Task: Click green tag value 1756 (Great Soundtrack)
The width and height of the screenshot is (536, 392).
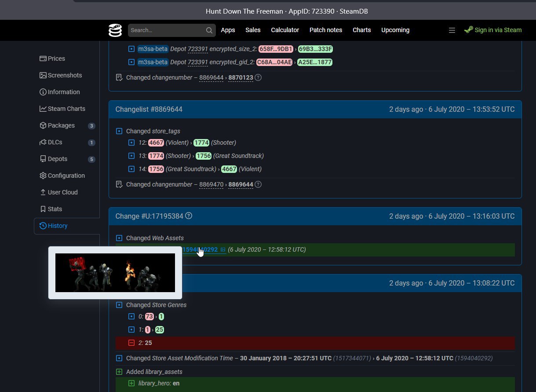Action: point(204,156)
